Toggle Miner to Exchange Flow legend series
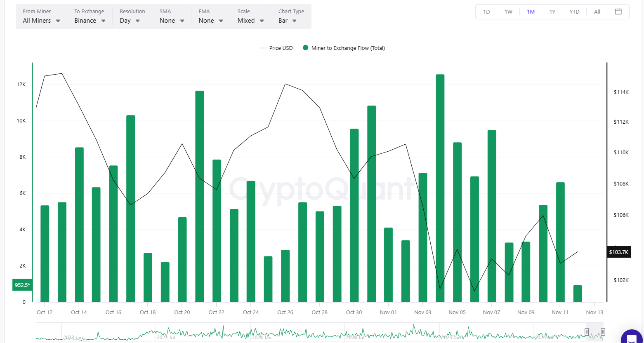This screenshot has width=644, height=343. point(344,48)
